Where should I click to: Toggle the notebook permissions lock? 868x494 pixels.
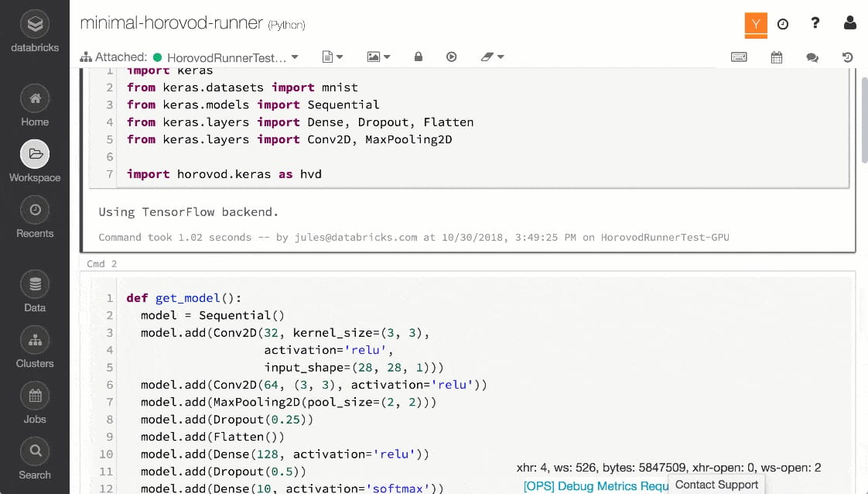pyautogui.click(x=419, y=57)
